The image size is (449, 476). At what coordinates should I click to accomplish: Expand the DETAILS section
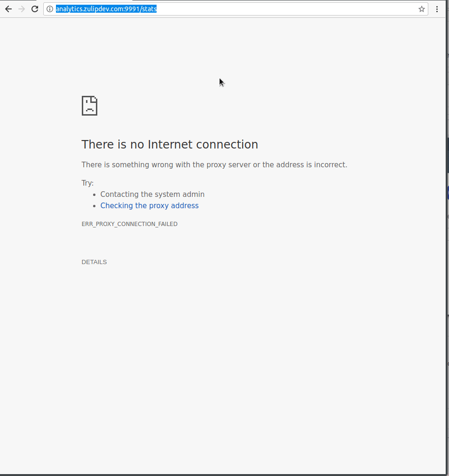tap(94, 262)
